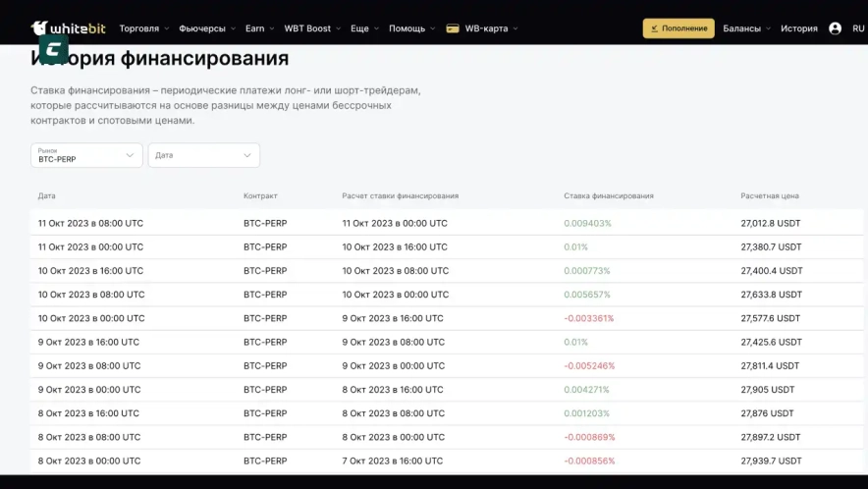Switch language via RU selector
Screen dimensions: 868x489
(x=858, y=28)
